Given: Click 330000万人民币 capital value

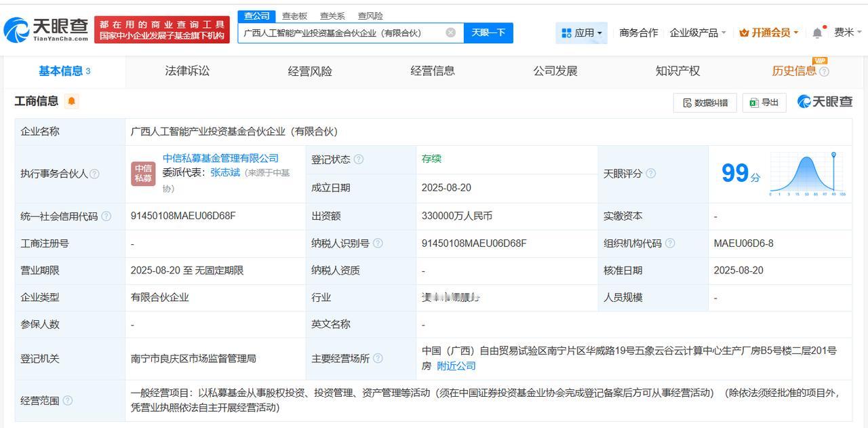Looking at the screenshot, I should tap(456, 216).
